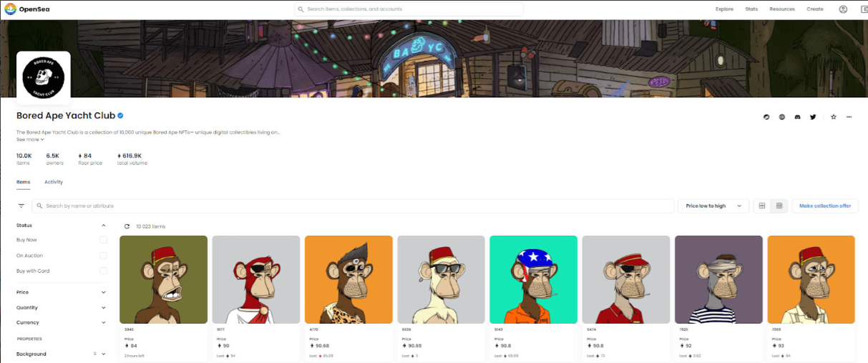Open the Stats menu

(x=751, y=9)
